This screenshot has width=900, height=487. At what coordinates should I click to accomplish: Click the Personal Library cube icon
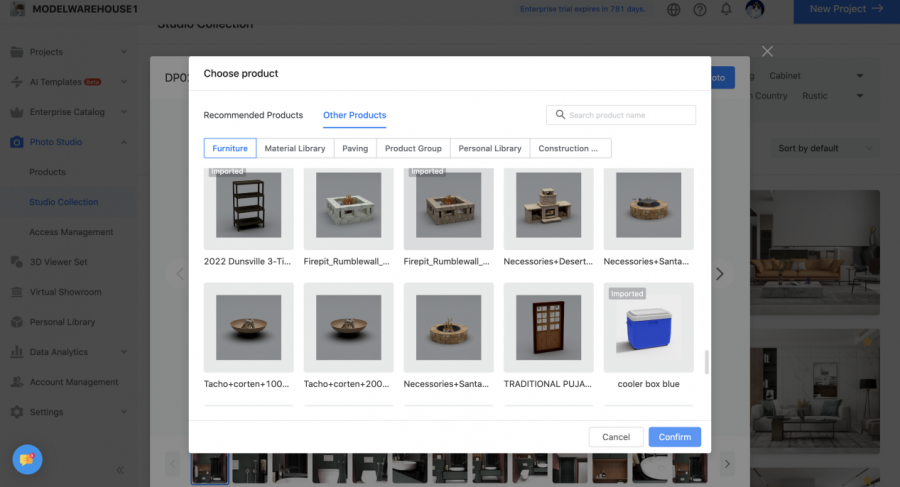[x=17, y=322]
